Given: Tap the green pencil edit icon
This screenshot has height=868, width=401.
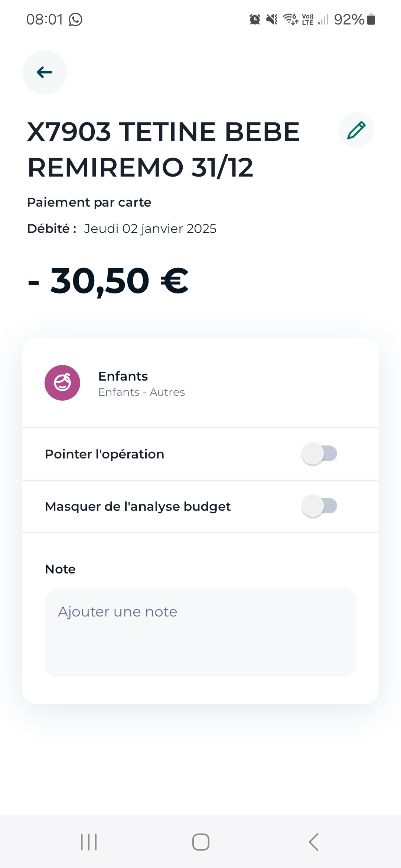Looking at the screenshot, I should coord(356,130).
